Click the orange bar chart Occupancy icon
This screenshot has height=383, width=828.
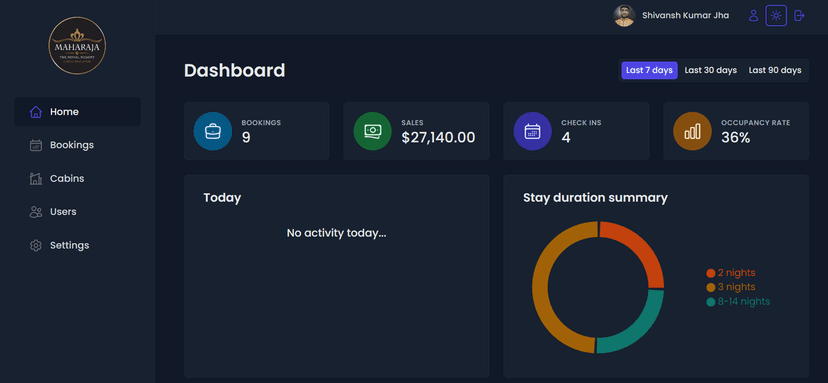click(692, 131)
